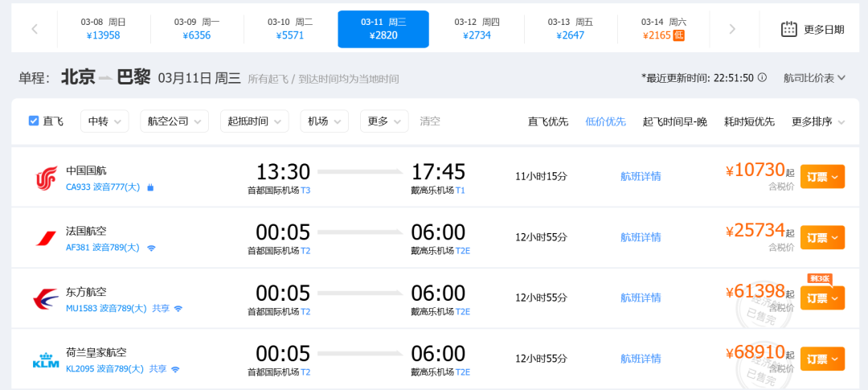Click 清空 to clear filters
The height and width of the screenshot is (390, 868).
[430, 121]
